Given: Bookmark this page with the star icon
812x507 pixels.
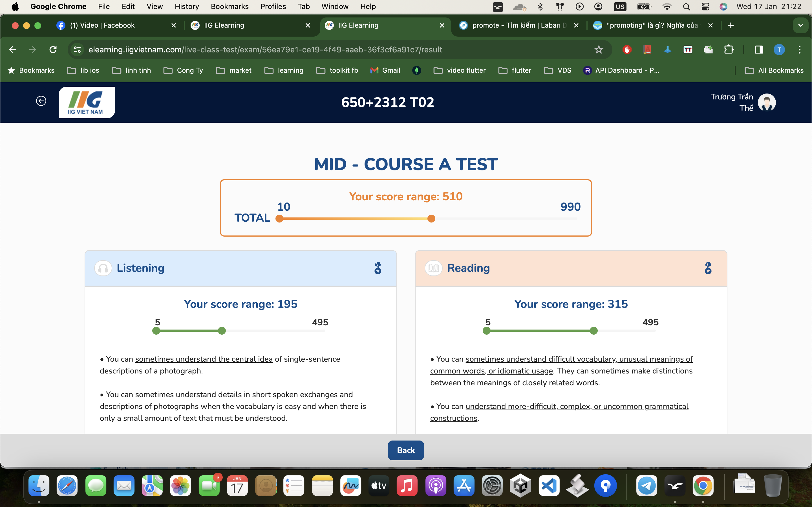Looking at the screenshot, I should coord(599,50).
